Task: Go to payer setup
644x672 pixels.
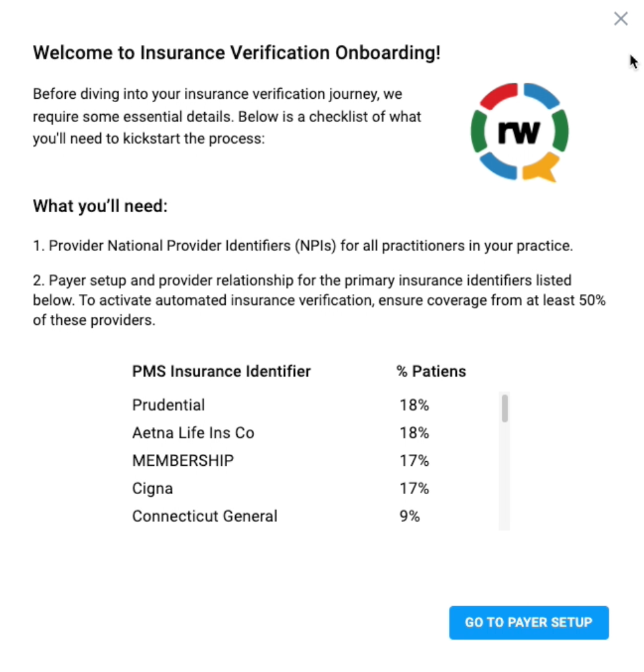Action: [x=529, y=623]
